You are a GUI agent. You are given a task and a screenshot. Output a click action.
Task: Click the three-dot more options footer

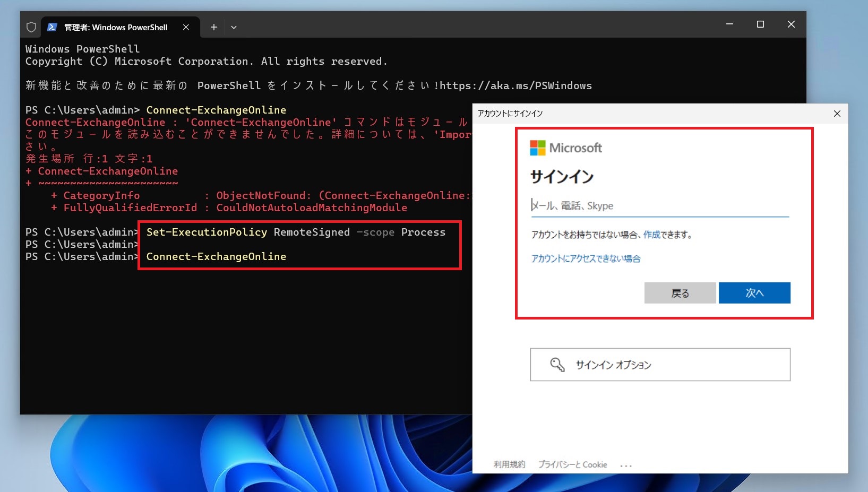[626, 465]
